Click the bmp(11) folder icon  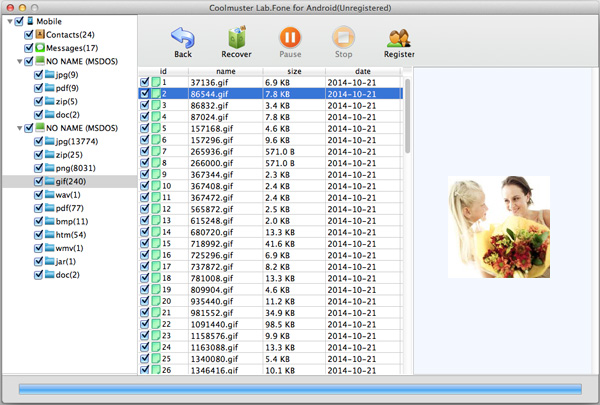coord(49,221)
